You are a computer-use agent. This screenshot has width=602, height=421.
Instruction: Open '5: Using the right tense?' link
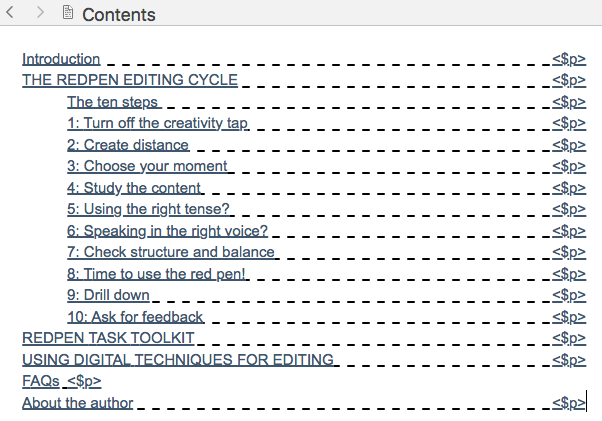[x=148, y=209]
